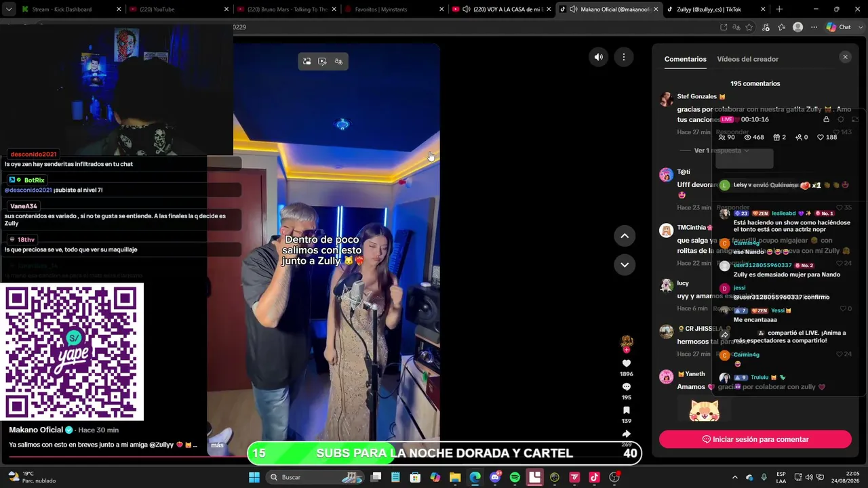
Task: Click the taskbar Buscar search box
Action: [x=316, y=477]
